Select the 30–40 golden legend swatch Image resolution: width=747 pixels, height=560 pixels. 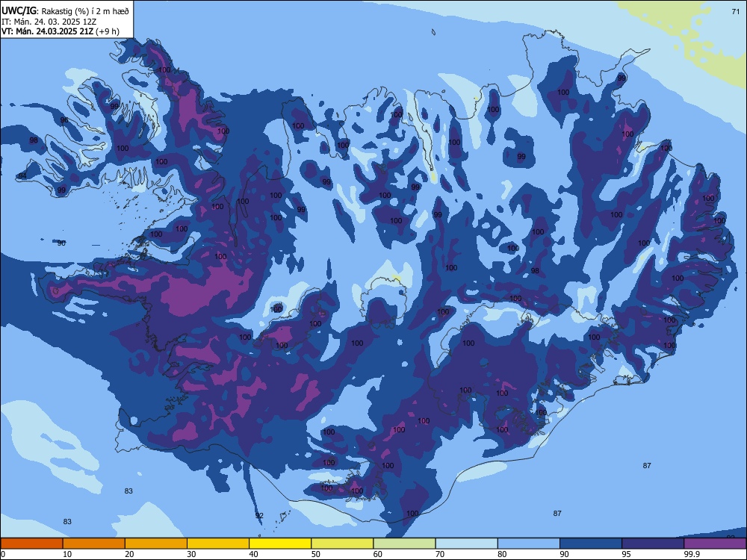pyautogui.click(x=218, y=544)
